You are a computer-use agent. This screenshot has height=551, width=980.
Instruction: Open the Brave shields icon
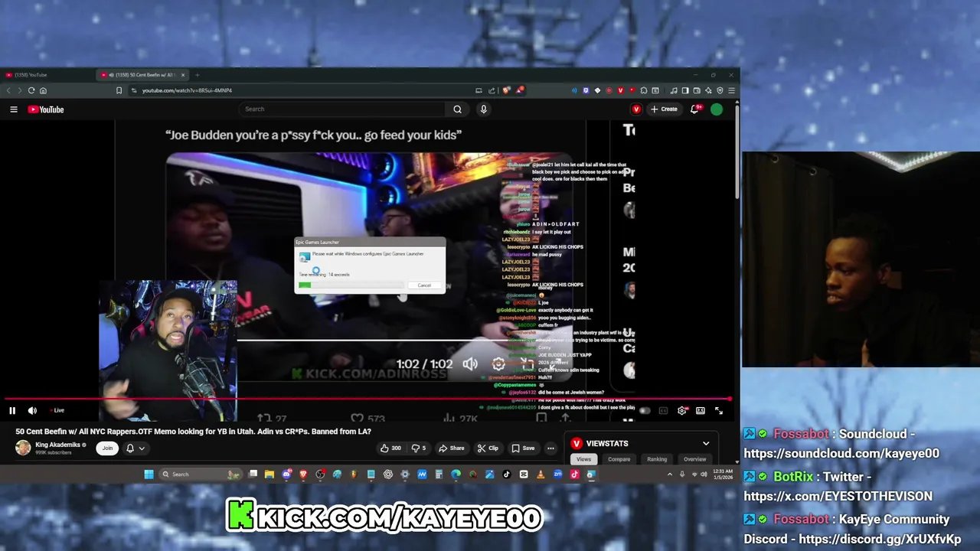click(x=506, y=90)
